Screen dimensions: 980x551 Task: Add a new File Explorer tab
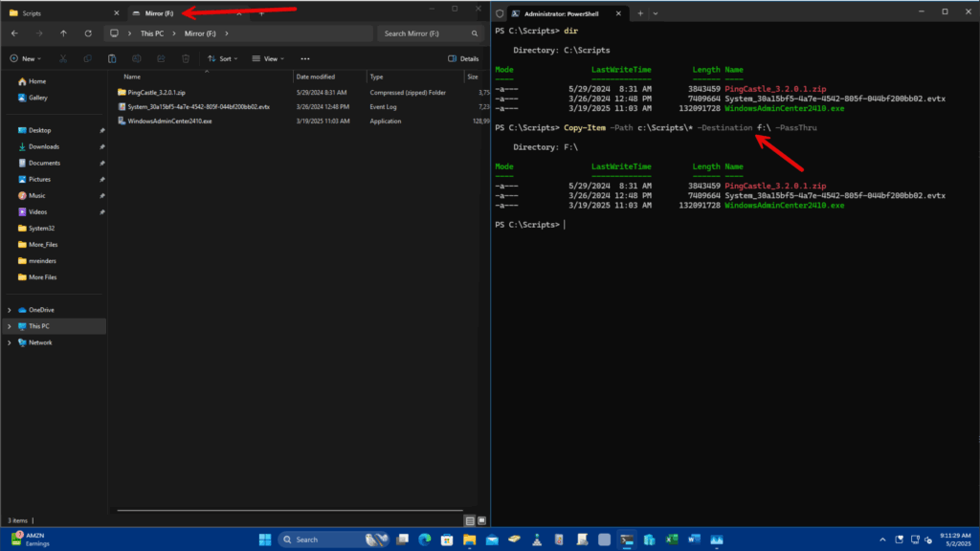(261, 13)
